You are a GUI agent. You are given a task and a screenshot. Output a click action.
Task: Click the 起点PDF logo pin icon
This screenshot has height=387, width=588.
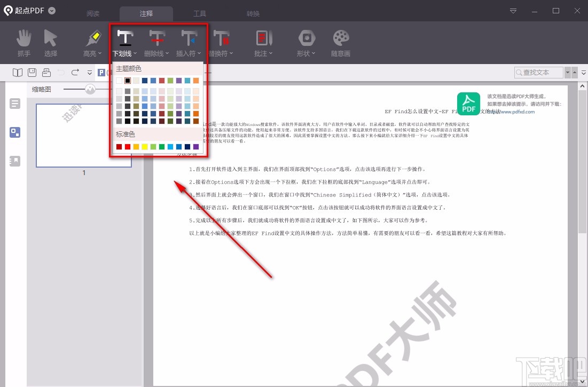pos(8,11)
